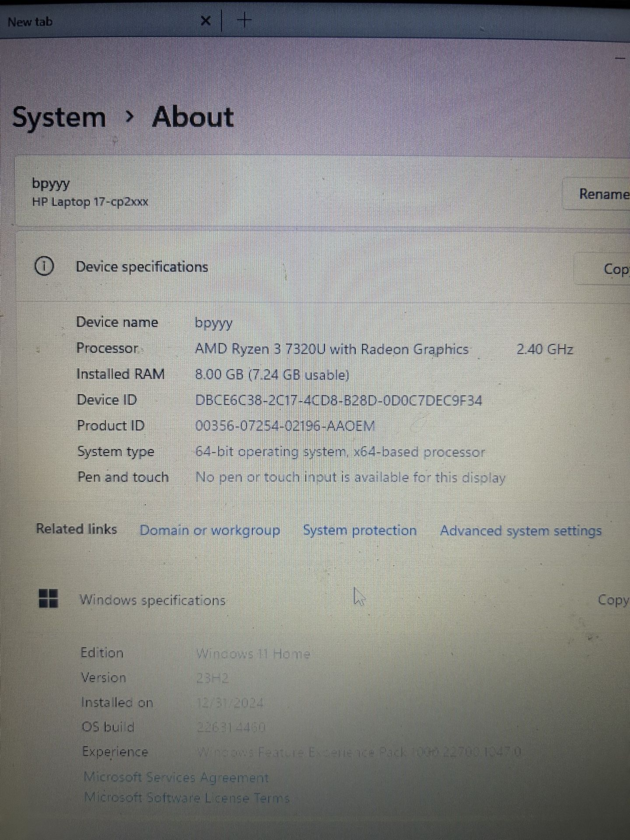The image size is (630, 840).
Task: Select the Windows 11 Home edition value
Action: click(253, 654)
